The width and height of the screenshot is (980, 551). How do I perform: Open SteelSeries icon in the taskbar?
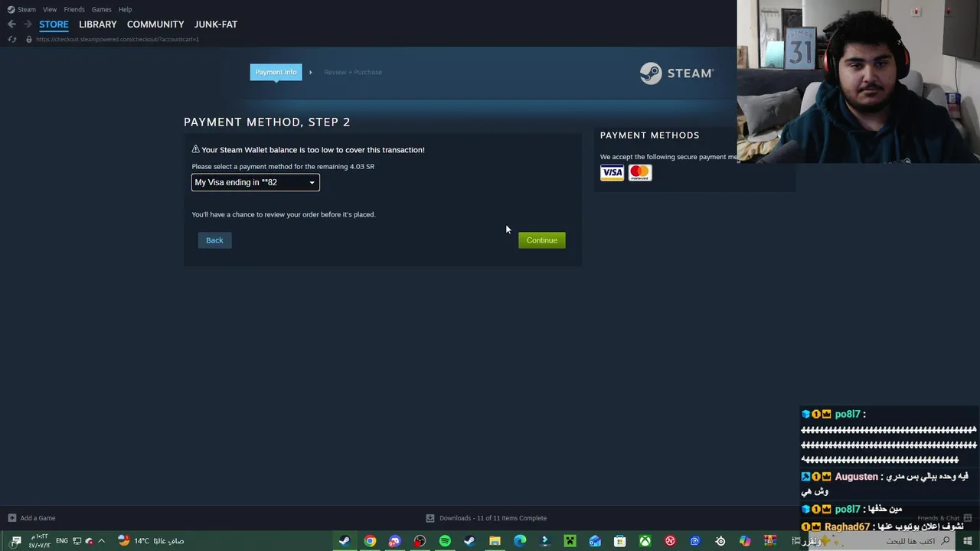point(720,541)
